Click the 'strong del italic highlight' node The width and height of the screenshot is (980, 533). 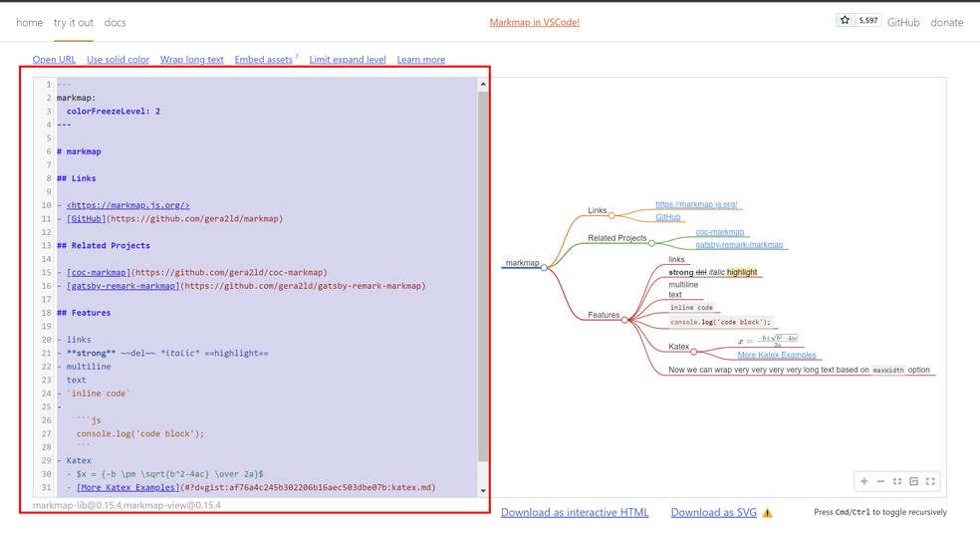tap(712, 272)
